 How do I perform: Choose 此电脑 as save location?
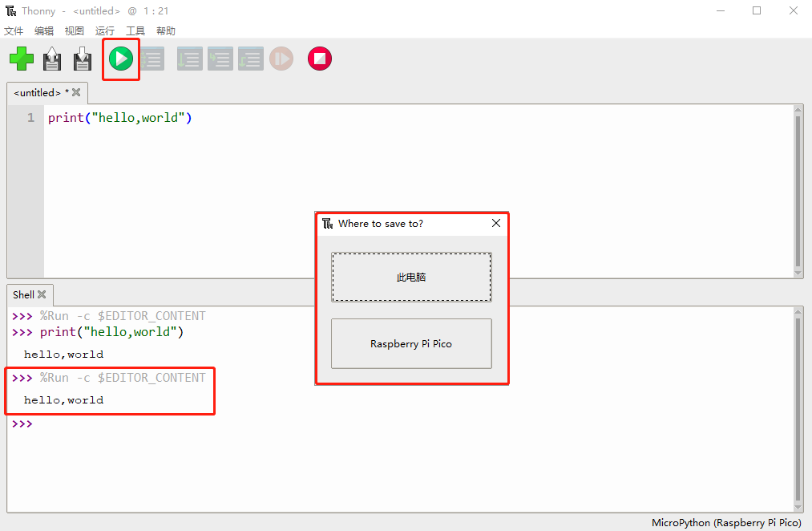(x=411, y=278)
